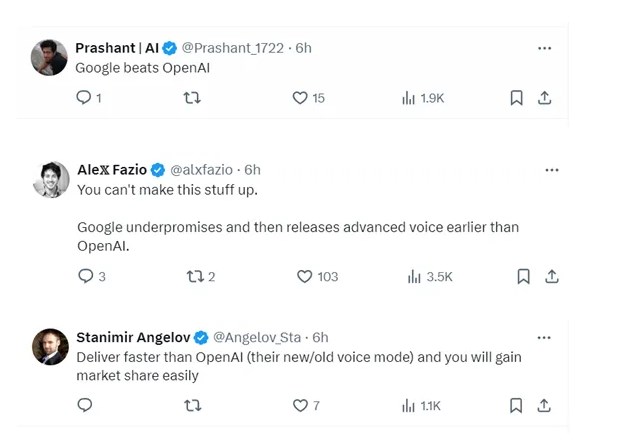Viewport: 631px width, 448px height.
Task: View analytics on Prashant's 1.9K views tweet
Action: [x=408, y=98]
